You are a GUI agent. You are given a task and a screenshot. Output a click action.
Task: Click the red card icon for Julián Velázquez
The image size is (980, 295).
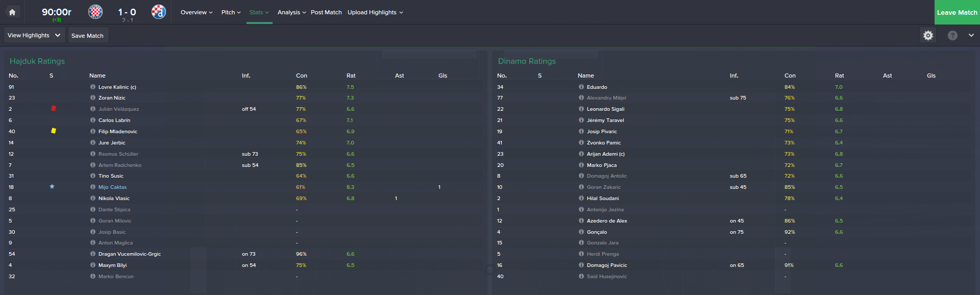(x=54, y=108)
